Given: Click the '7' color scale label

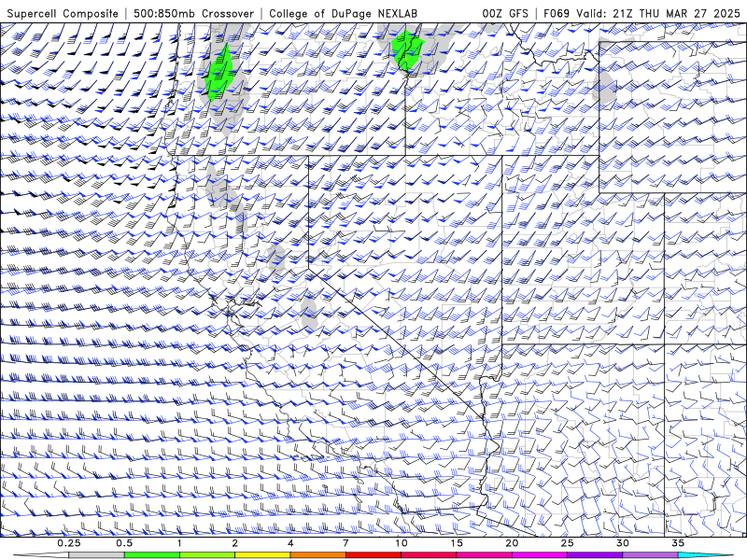Looking at the screenshot, I should click(345, 543).
